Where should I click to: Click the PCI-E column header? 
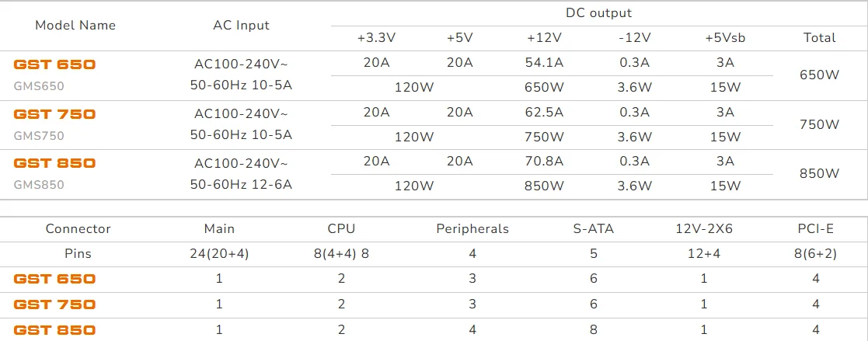tap(815, 228)
